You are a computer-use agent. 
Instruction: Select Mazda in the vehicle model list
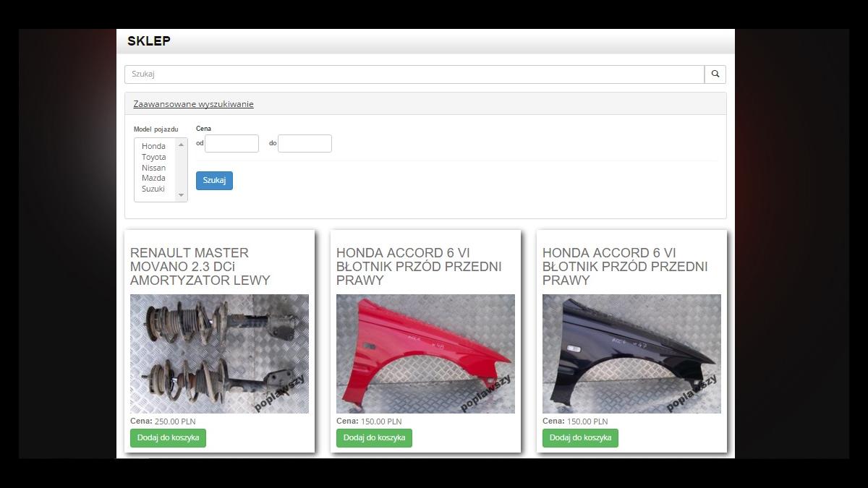(153, 178)
